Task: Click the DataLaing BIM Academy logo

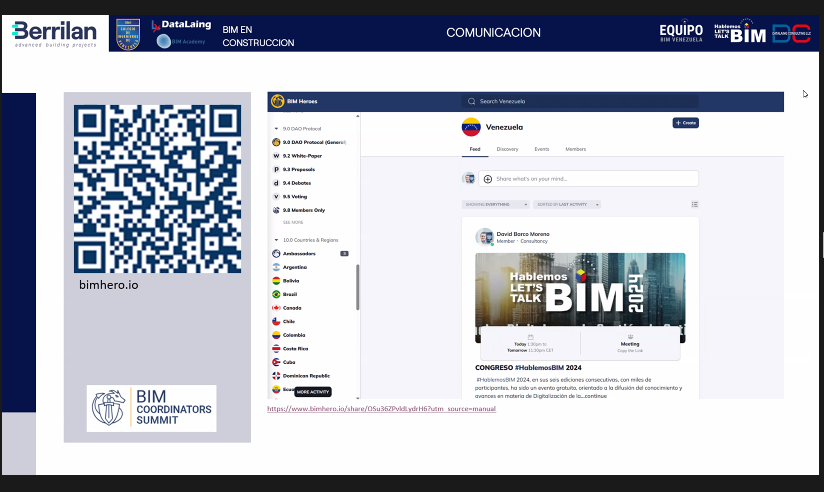Action: pos(181,34)
